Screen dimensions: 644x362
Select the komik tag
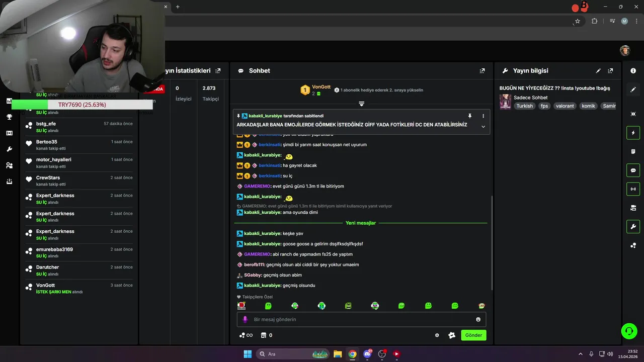(588, 106)
